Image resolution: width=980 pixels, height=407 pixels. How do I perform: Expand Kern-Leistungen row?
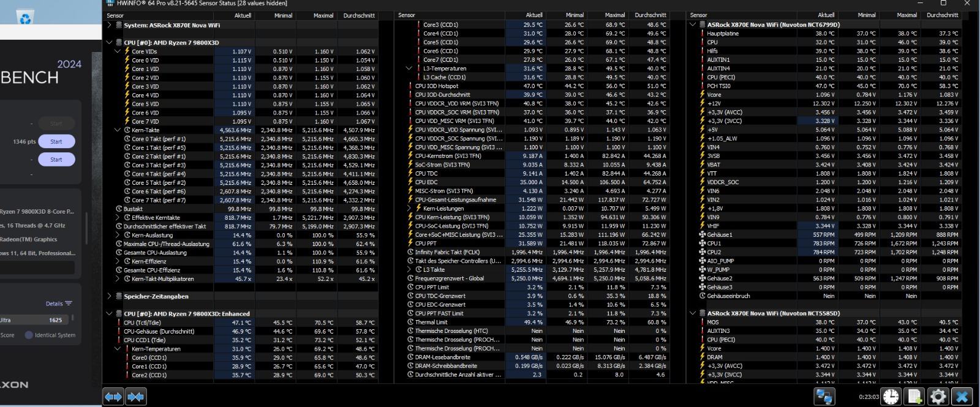point(410,208)
